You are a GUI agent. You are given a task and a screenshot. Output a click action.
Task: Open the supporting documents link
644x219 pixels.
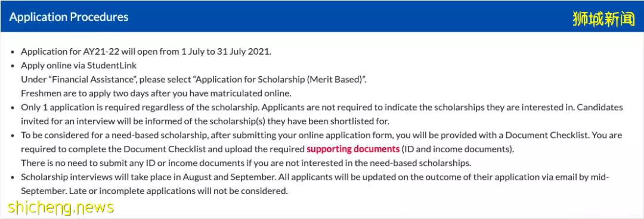tap(353, 149)
